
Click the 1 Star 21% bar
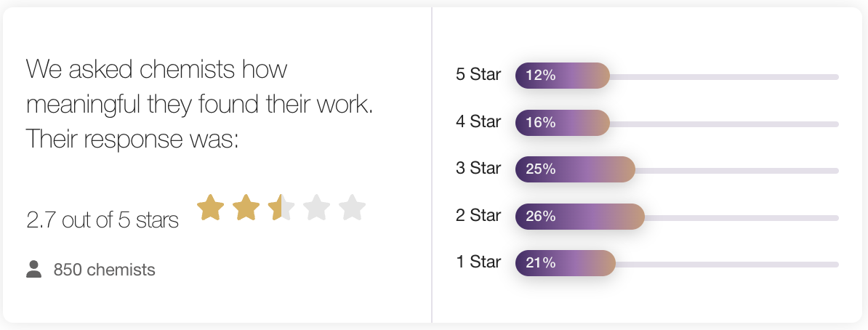pos(565,263)
